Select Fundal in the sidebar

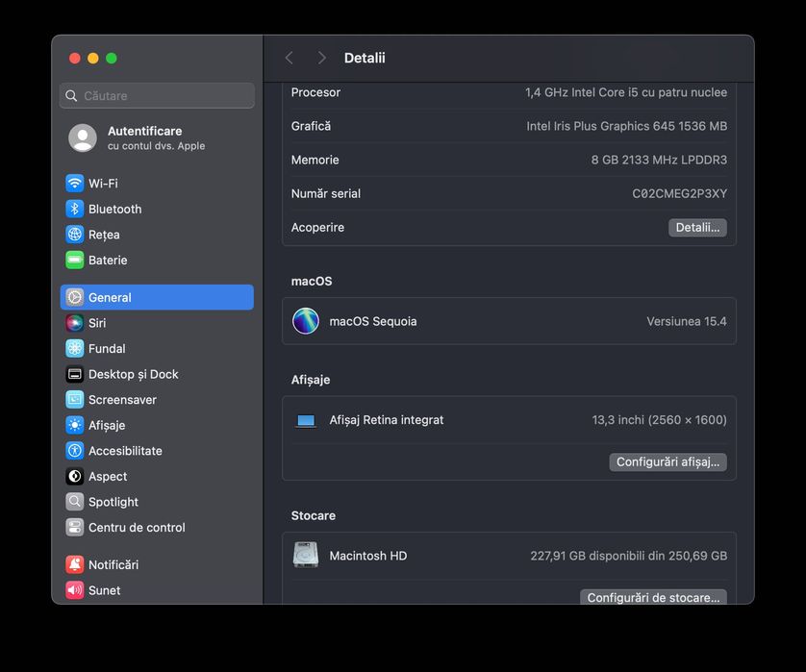(157, 348)
